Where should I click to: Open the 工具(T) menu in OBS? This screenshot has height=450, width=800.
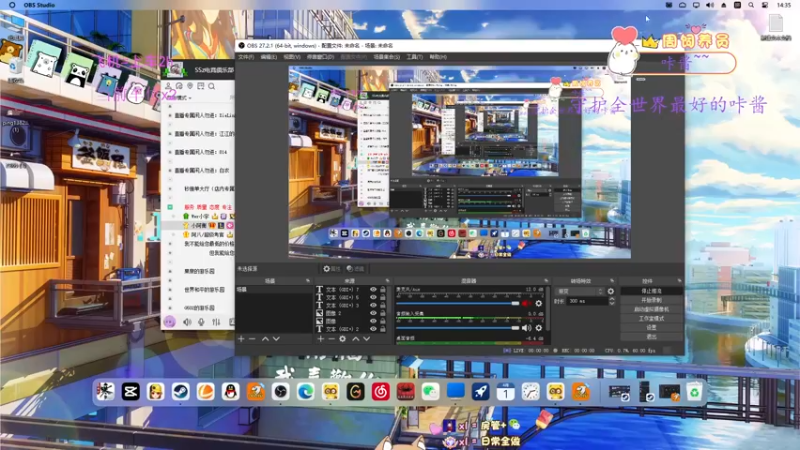pyautogui.click(x=414, y=57)
